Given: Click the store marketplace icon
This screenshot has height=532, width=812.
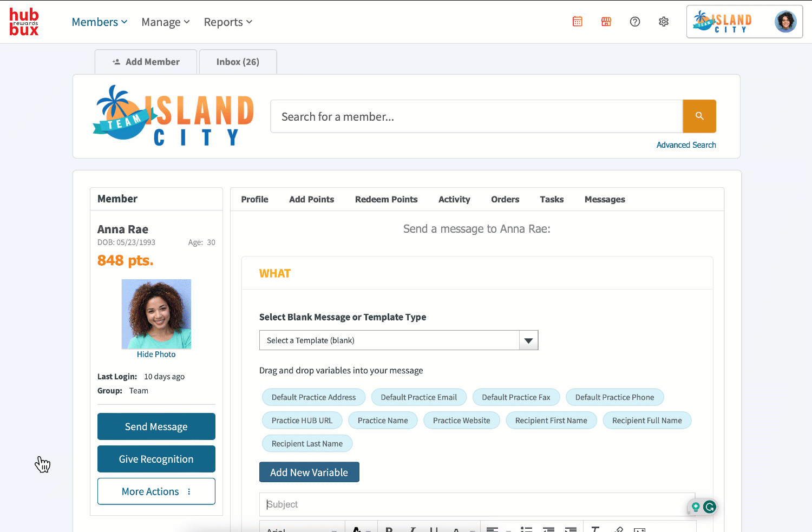Looking at the screenshot, I should tap(606, 22).
